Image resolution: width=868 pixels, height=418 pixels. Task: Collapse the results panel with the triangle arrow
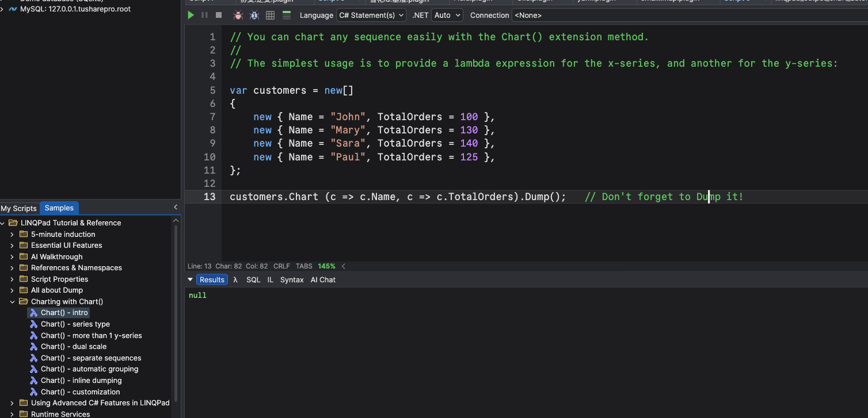click(191, 279)
